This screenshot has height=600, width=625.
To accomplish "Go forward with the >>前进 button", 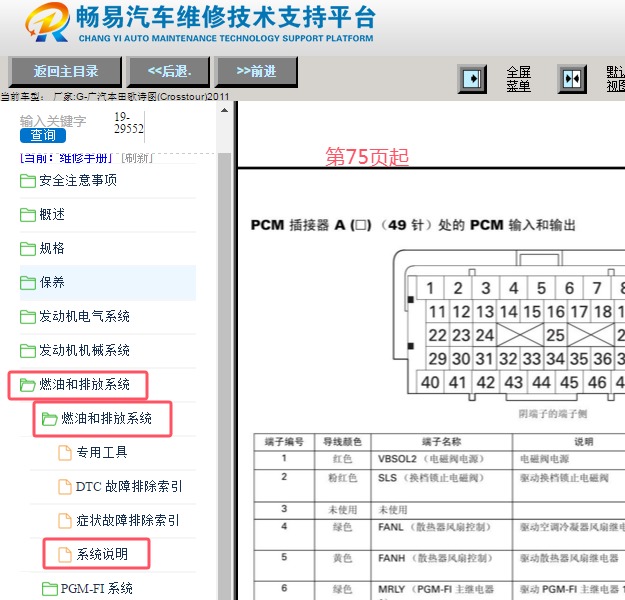I will click(256, 72).
